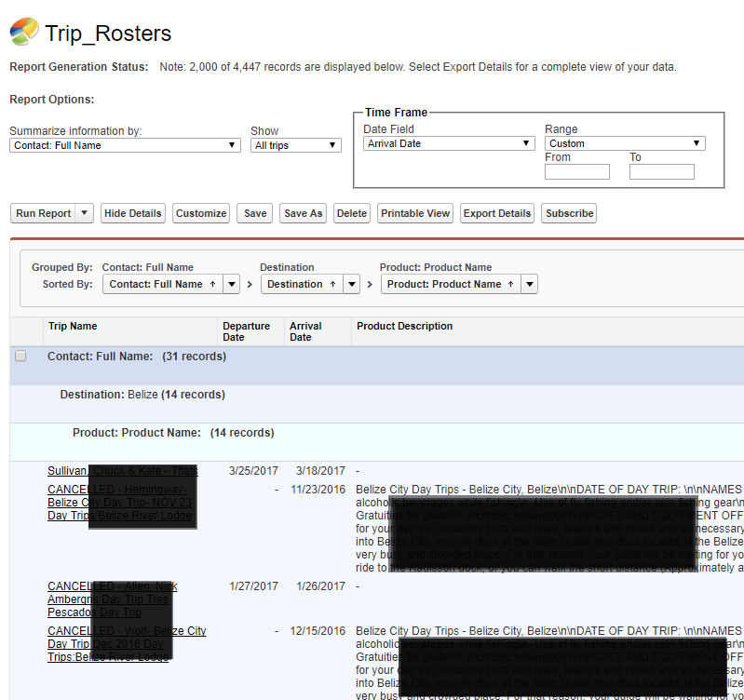Click the Trip_Rosters report icon

tap(24, 32)
